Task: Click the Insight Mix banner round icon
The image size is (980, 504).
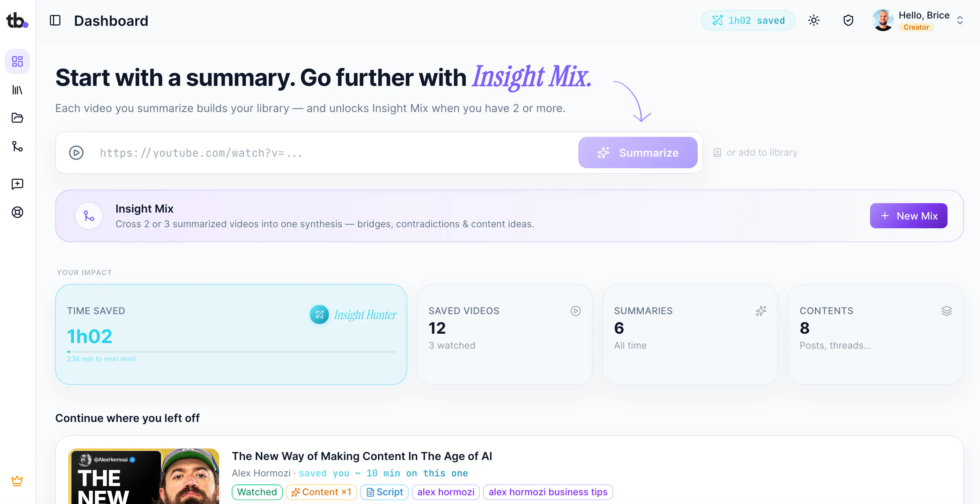Action: click(89, 216)
